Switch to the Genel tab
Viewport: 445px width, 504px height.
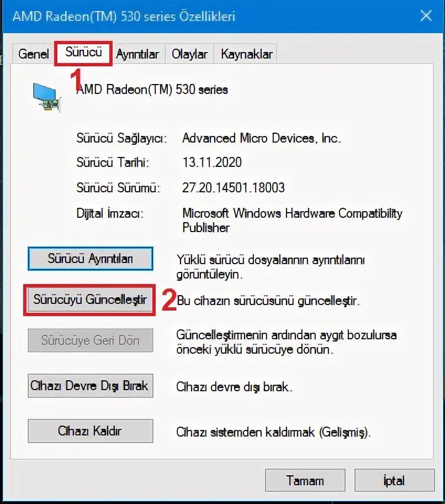[33, 54]
